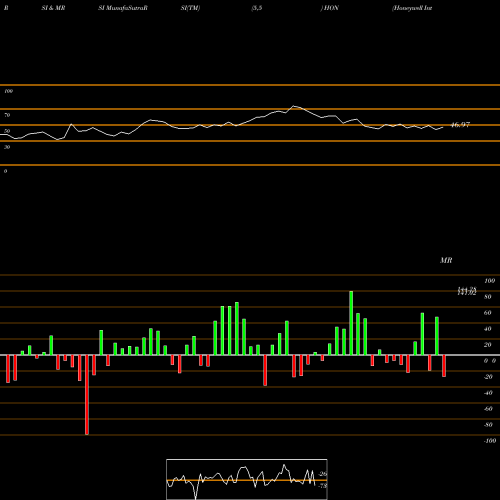Click the -80 label on MR axis
The width and height of the screenshot is (500, 500).
[x=488, y=425]
